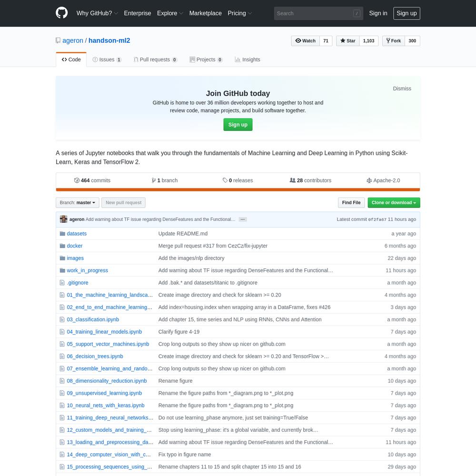Click the green Sign up banner button
This screenshot has width=476, height=476.
pos(238,124)
